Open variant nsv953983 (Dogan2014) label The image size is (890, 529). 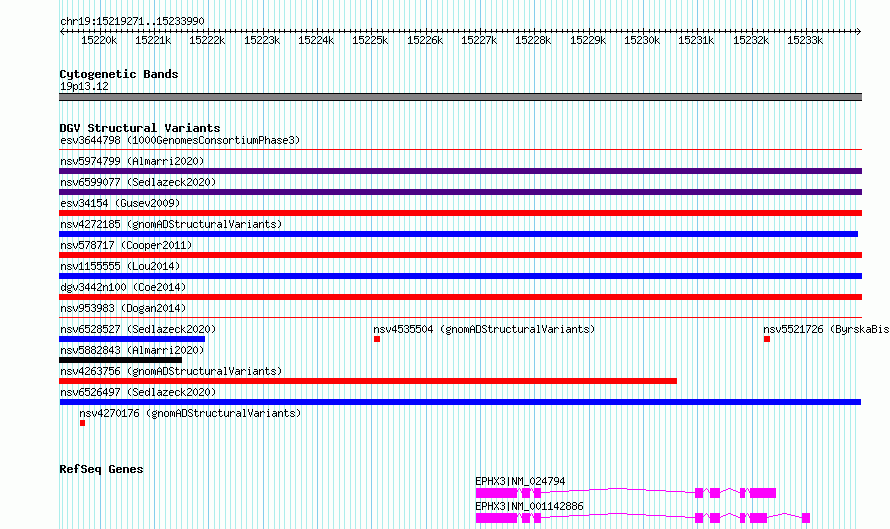[123, 308]
